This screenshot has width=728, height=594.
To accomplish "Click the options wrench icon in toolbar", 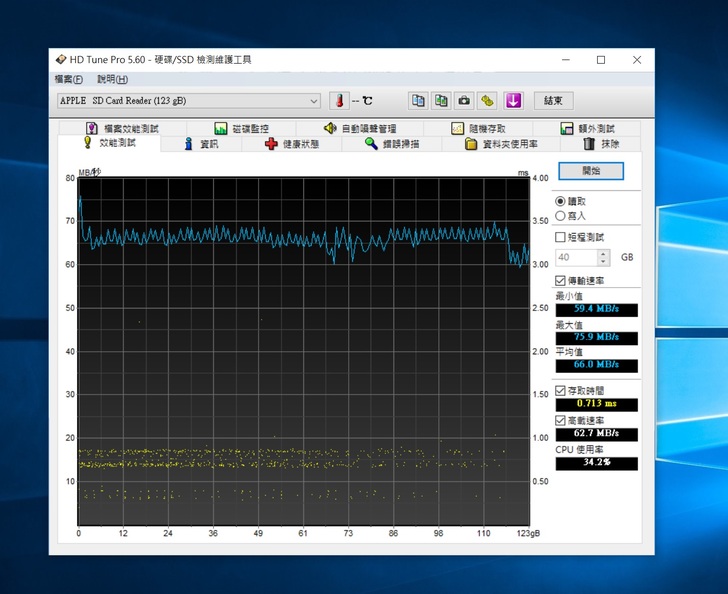I will tap(487, 101).
